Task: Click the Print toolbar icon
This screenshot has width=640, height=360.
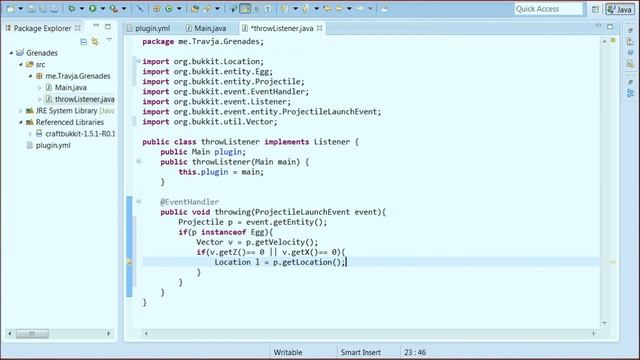Action: (54, 9)
